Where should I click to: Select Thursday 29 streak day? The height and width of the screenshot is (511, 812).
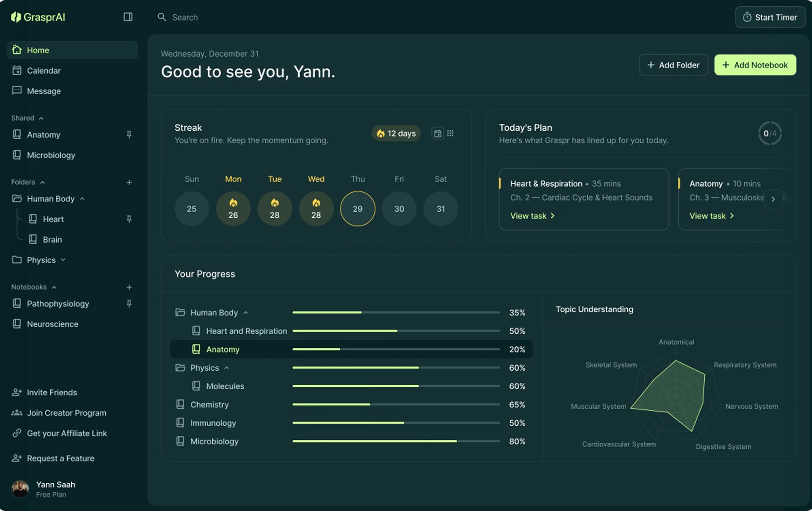[x=357, y=209]
